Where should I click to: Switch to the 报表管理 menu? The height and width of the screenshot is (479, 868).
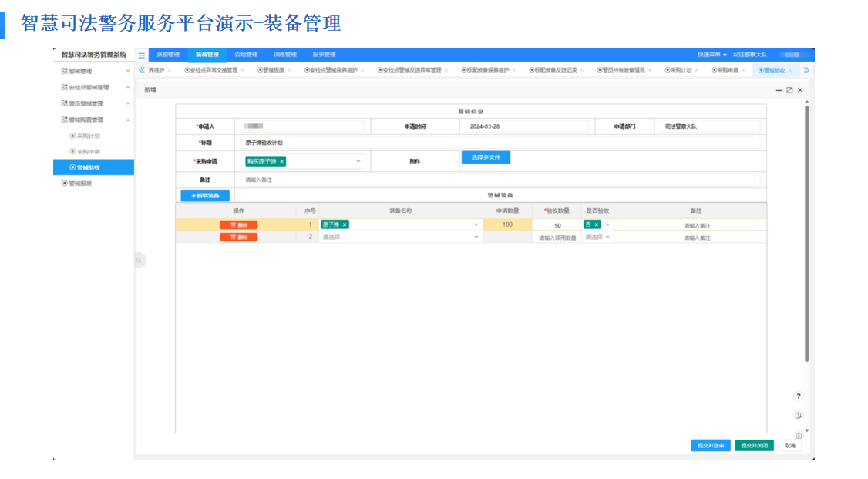(325, 55)
